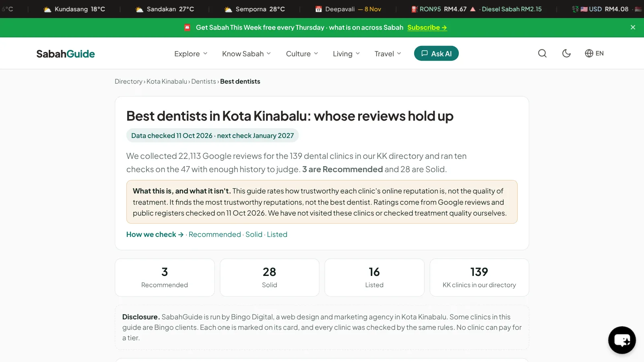644x362 pixels.
Task: Click the Sandakan weather cloud icon
Action: click(139, 9)
